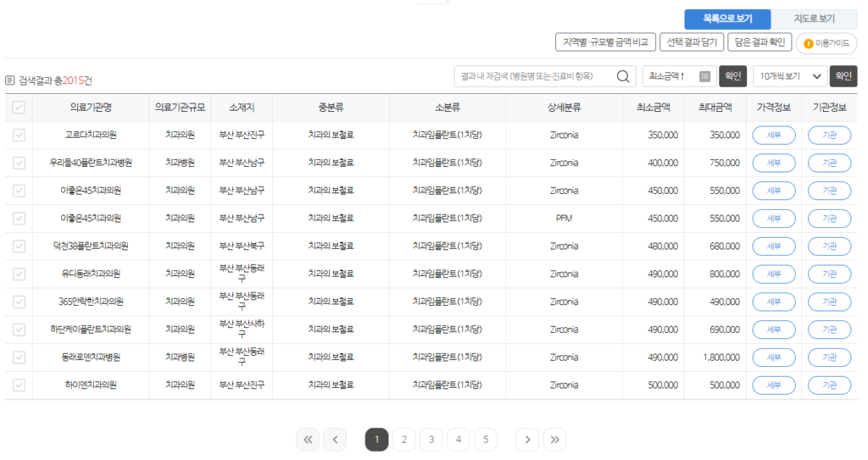Check the box for 동래로덴치과병원 row

[19, 357]
